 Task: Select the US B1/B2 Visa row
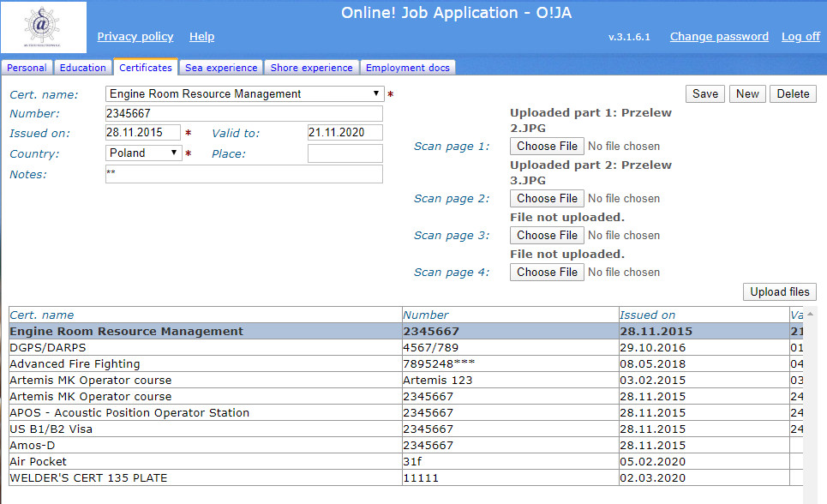[406, 429]
